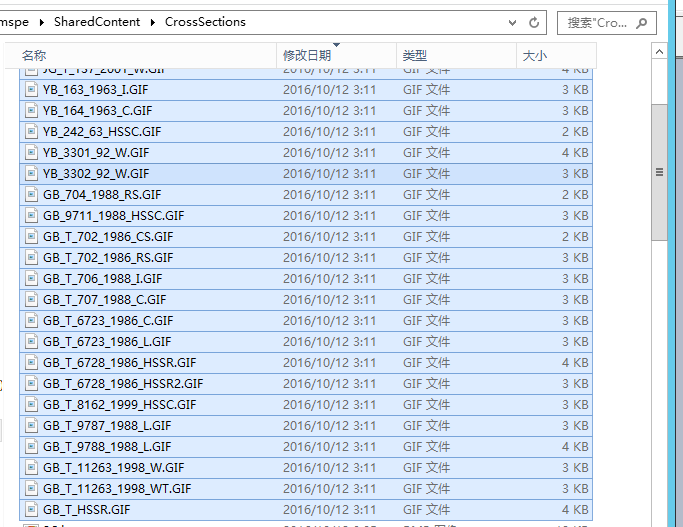Select file name YB_164_1963_C.GIF
This screenshot has height=527, width=683.
point(98,111)
